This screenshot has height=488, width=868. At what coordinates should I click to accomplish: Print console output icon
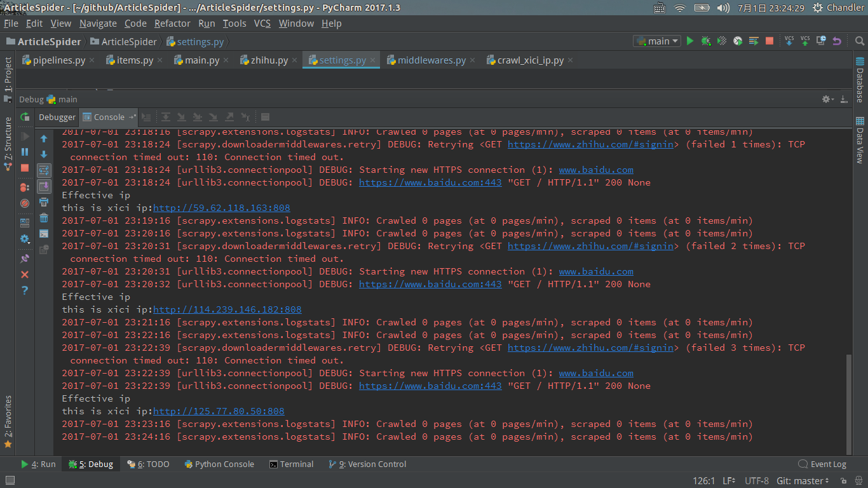[44, 202]
